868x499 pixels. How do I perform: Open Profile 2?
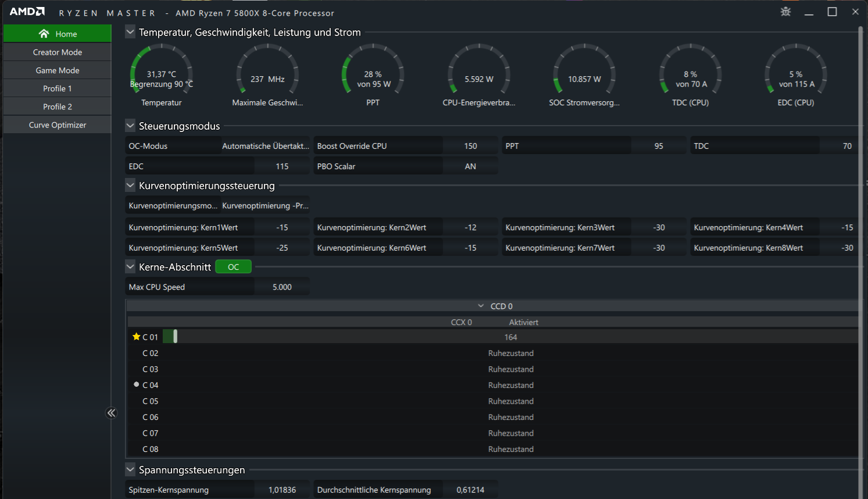(57, 106)
